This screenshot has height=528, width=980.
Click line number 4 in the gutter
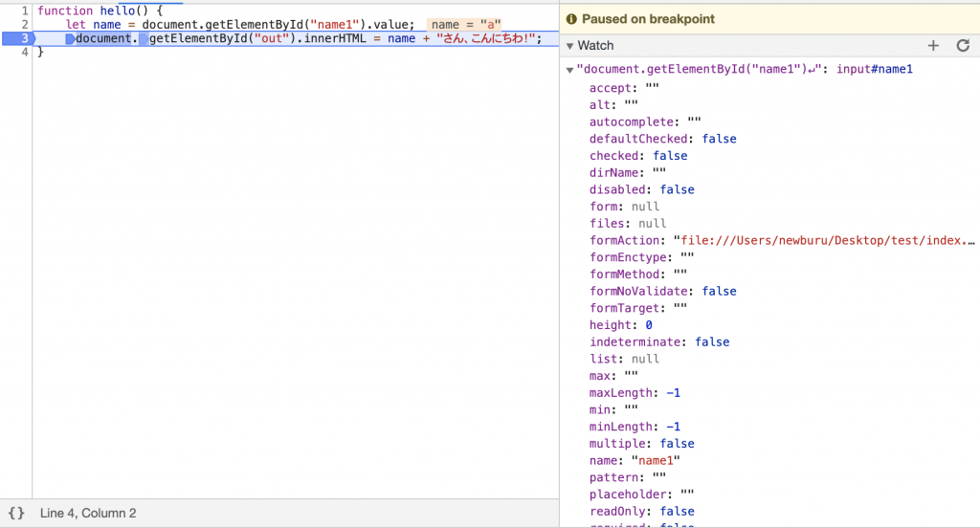point(24,52)
